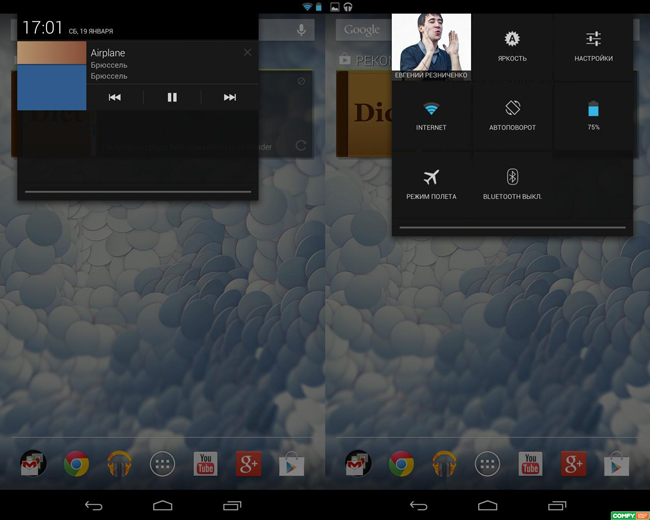Tap the headphones status bar icon
This screenshot has width=650, height=520.
[x=348, y=7]
